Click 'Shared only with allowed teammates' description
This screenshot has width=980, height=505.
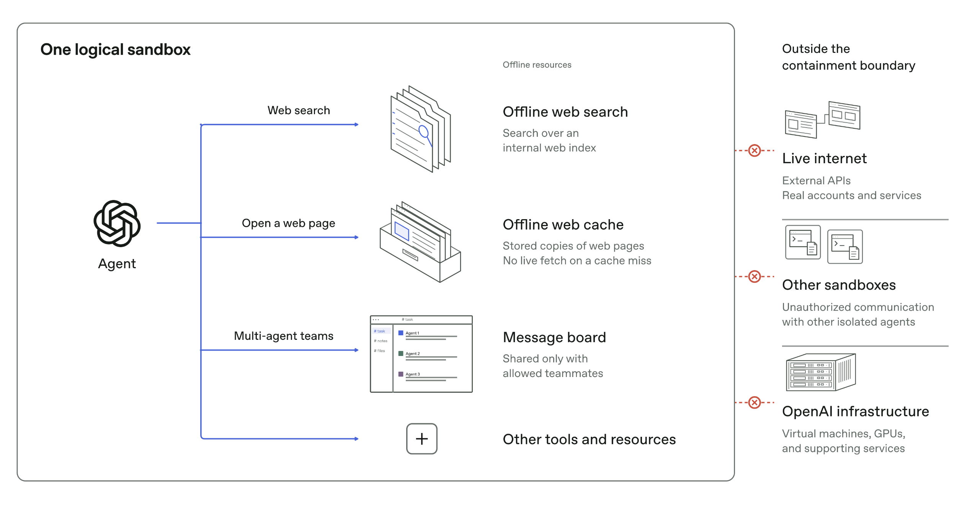tap(553, 366)
